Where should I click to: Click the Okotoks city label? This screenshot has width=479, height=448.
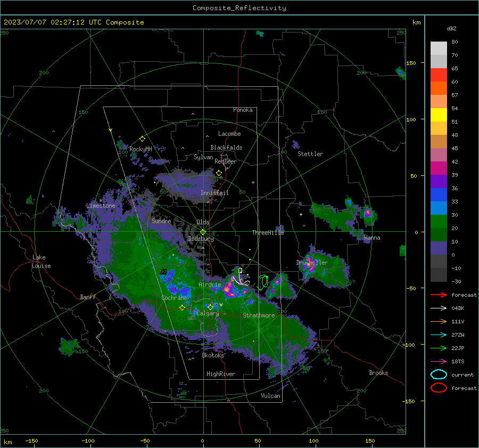pyautogui.click(x=213, y=355)
